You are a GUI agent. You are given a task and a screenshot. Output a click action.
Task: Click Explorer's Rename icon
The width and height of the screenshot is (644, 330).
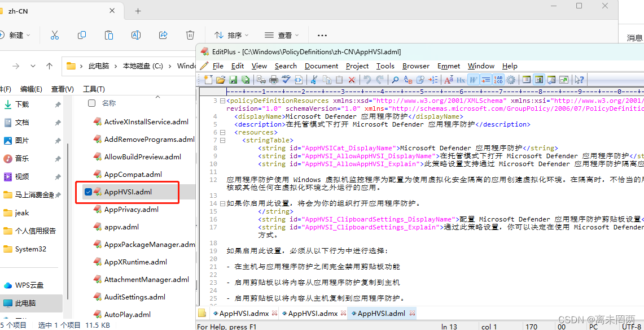tap(136, 36)
